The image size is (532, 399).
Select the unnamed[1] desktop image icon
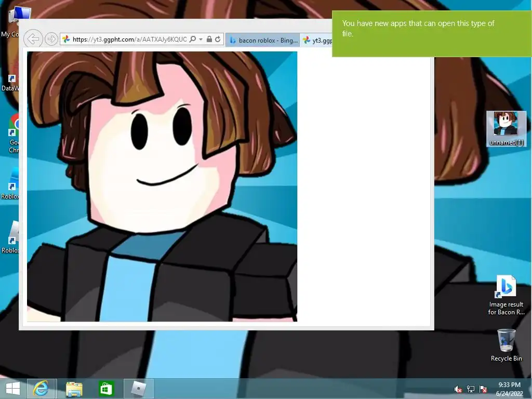pyautogui.click(x=506, y=129)
